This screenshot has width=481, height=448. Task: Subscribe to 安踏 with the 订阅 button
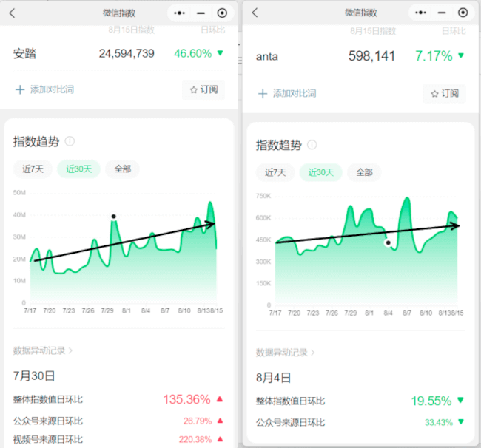click(x=203, y=89)
